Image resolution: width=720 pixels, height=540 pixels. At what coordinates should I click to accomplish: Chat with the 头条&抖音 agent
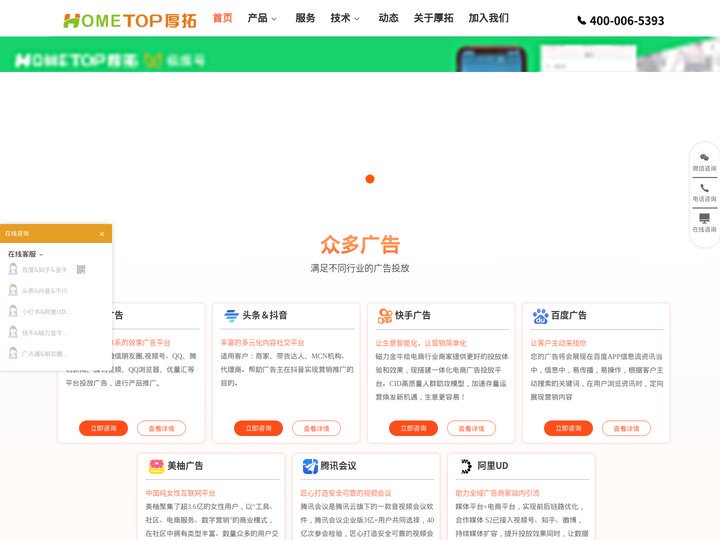click(x=45, y=291)
